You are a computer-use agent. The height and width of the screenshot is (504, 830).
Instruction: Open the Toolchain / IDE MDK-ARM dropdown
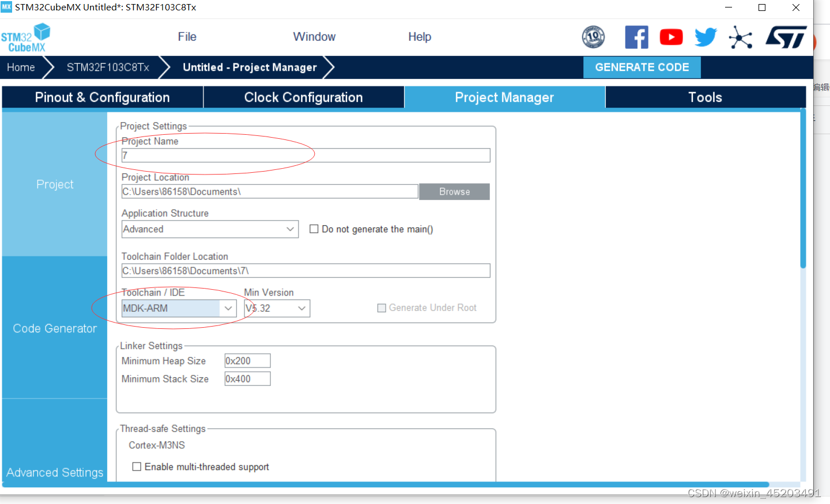pos(179,308)
